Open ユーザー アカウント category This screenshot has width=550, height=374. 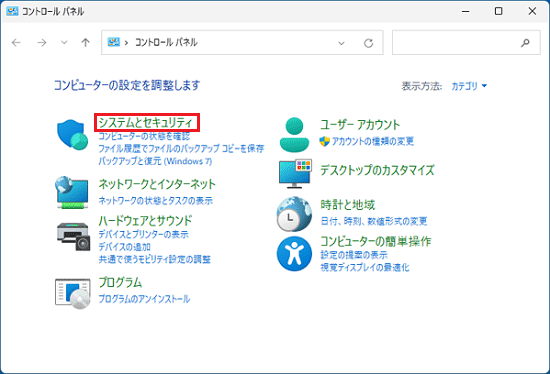(x=360, y=125)
